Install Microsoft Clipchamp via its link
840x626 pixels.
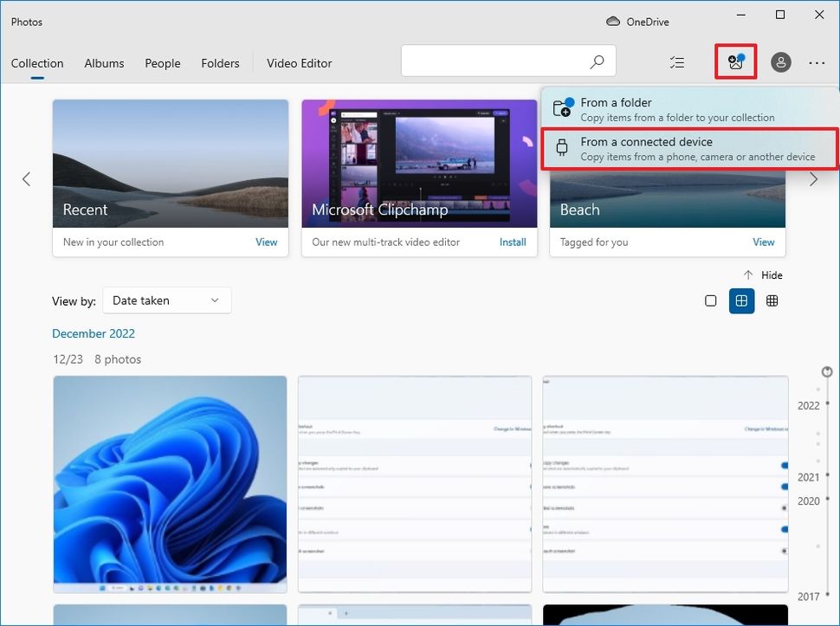tap(513, 242)
